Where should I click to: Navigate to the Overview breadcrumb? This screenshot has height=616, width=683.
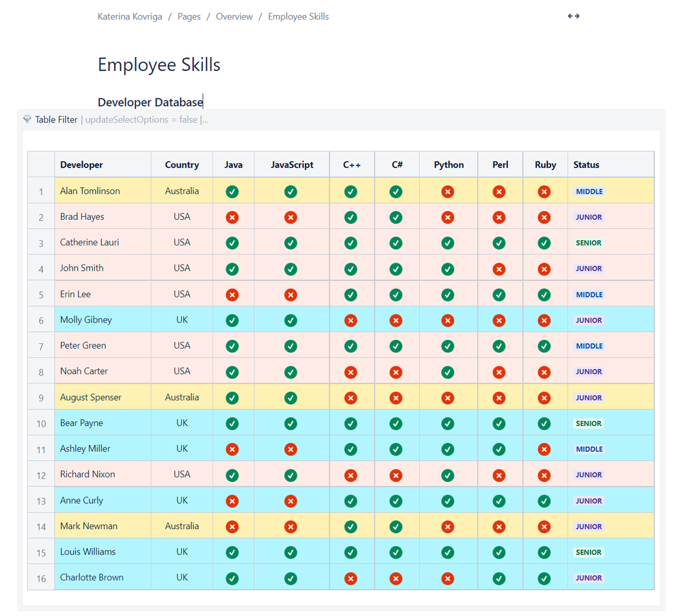234,16
